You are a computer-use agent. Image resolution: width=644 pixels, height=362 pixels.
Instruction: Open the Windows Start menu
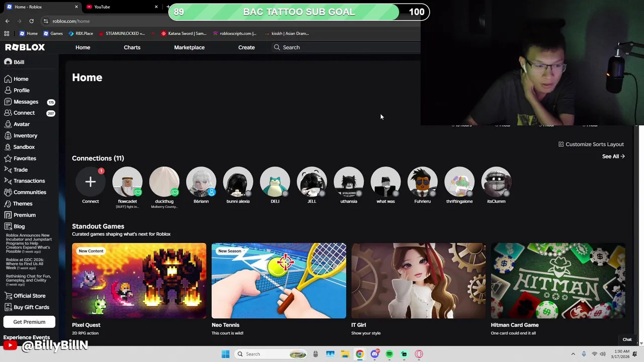pyautogui.click(x=225, y=354)
